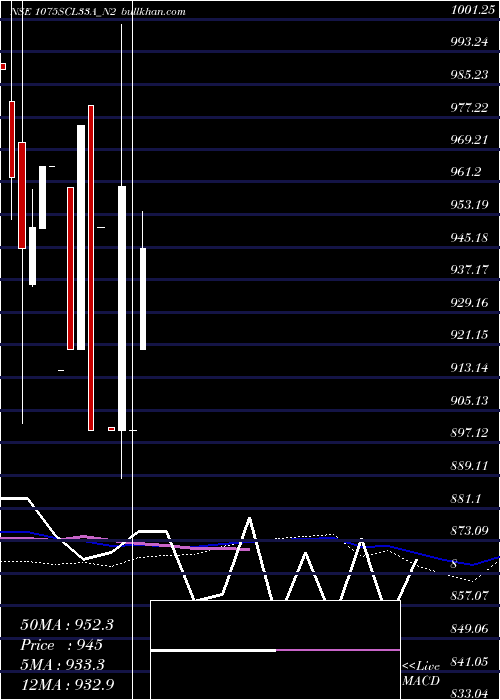The width and height of the screenshot is (500, 700).
Task: Click the 873.09 price axis label
Action: point(469,531)
